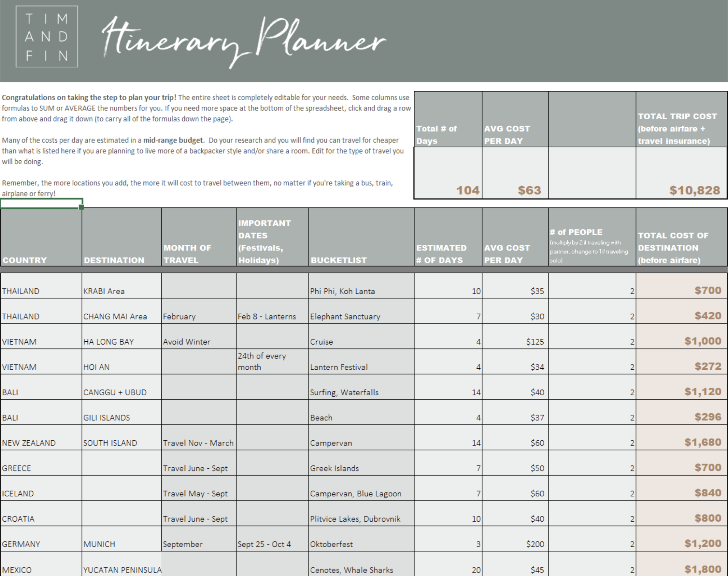This screenshot has height=576, width=728.
Task: Click the MONTH OF TRAVEL header
Action: point(199,237)
